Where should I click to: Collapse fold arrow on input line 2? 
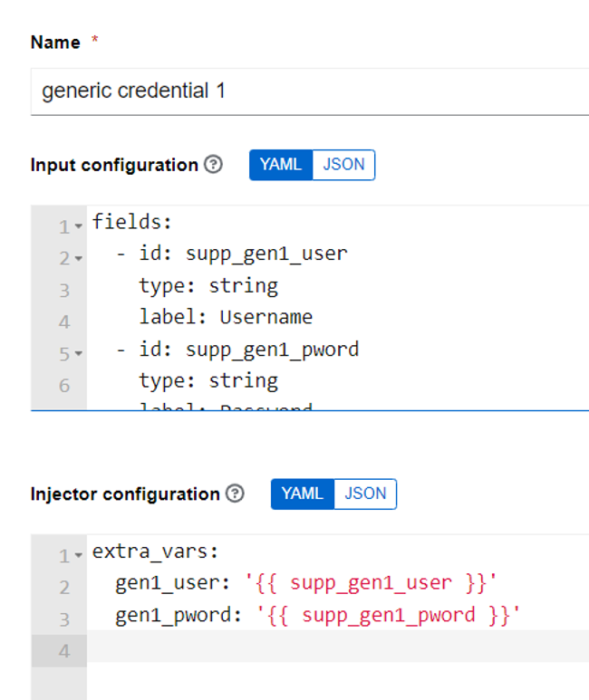[79, 258]
